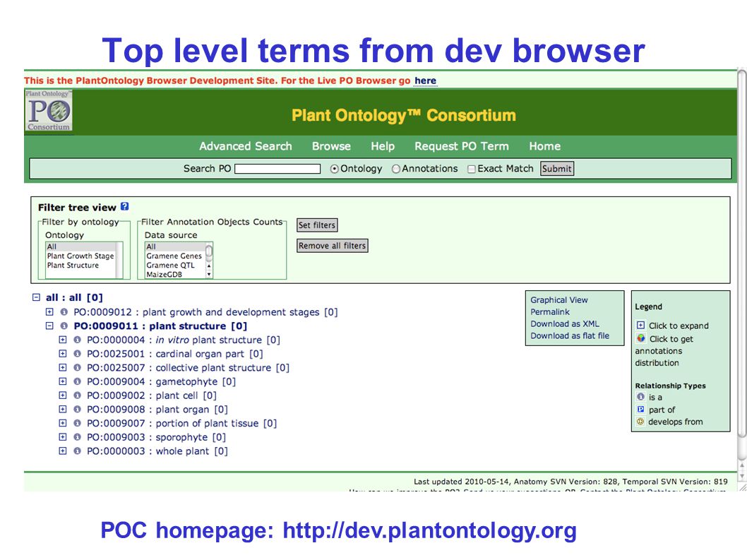747x560 pixels.
Task: Open the Permalink link
Action: (x=550, y=311)
